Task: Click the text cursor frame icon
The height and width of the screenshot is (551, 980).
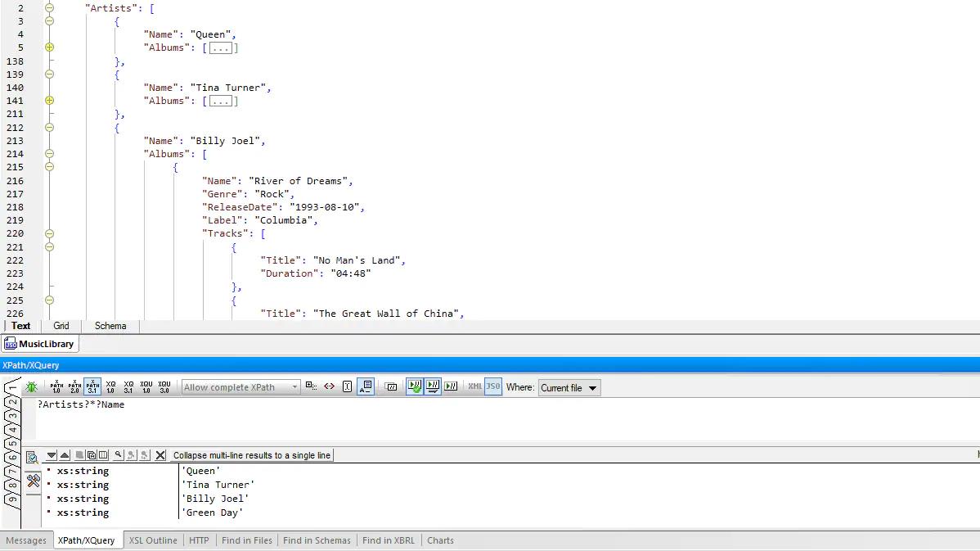Action: 348,386
